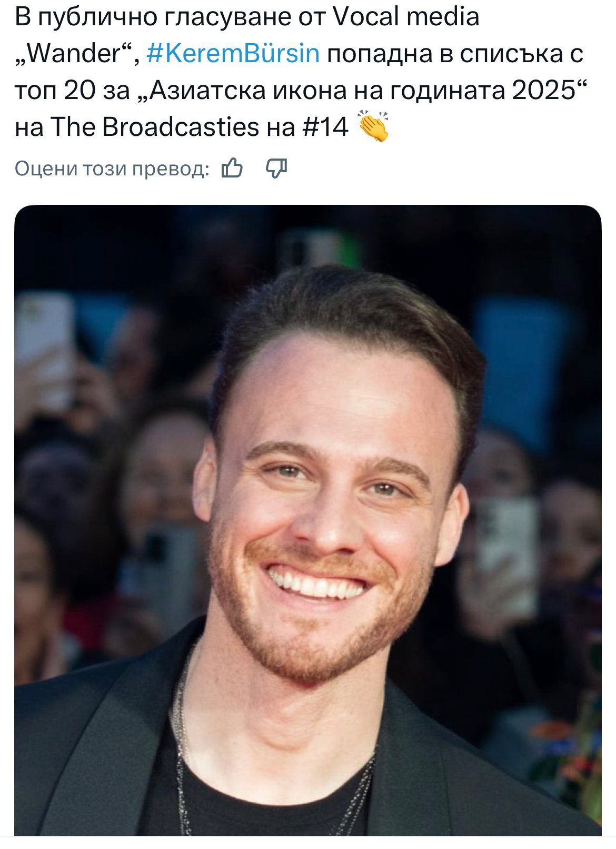Tap the clapping hands emoji
This screenshot has width=616, height=849.
[x=373, y=127]
